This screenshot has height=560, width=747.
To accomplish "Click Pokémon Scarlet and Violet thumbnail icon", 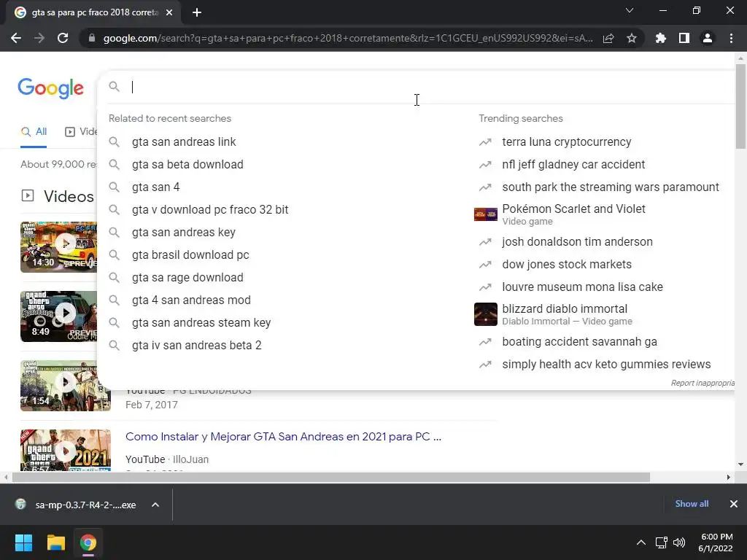I will pos(485,214).
